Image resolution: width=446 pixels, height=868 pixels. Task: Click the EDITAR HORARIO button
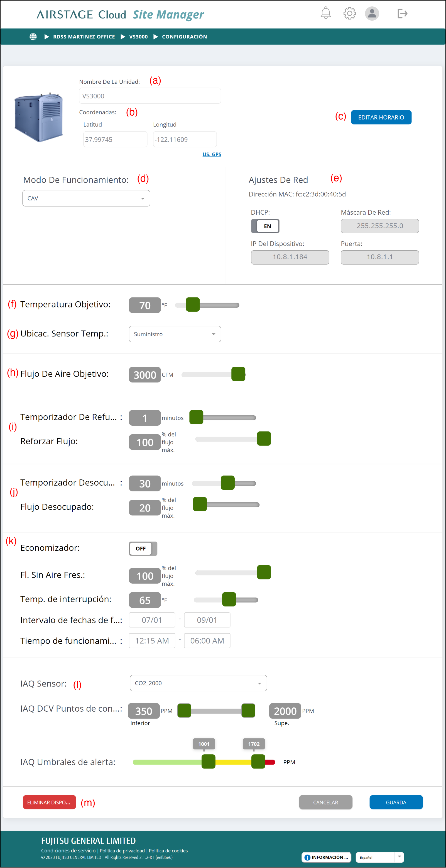click(x=381, y=117)
